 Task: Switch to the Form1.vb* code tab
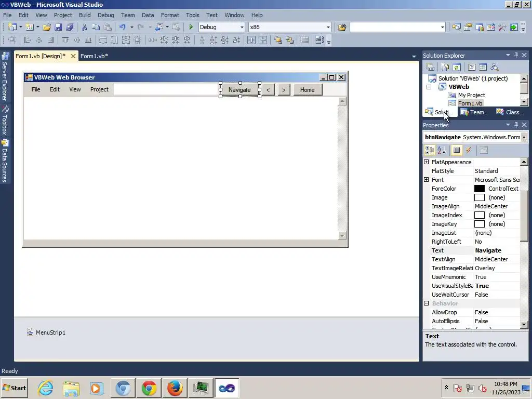point(94,56)
